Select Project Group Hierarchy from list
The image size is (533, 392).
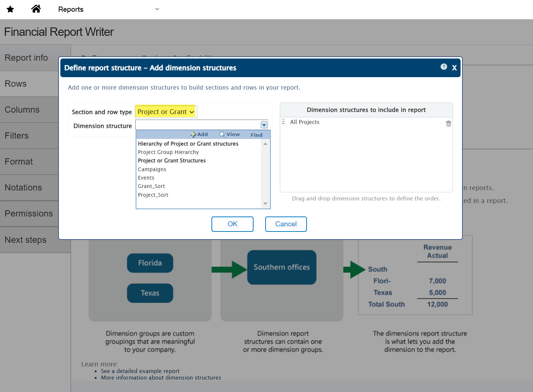coord(168,152)
